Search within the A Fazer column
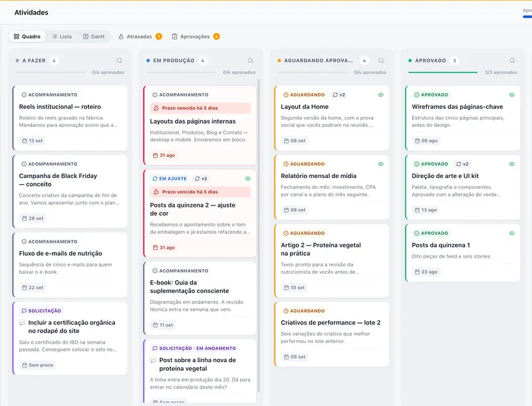Screen dimensions: 532x406 click(x=120, y=60)
